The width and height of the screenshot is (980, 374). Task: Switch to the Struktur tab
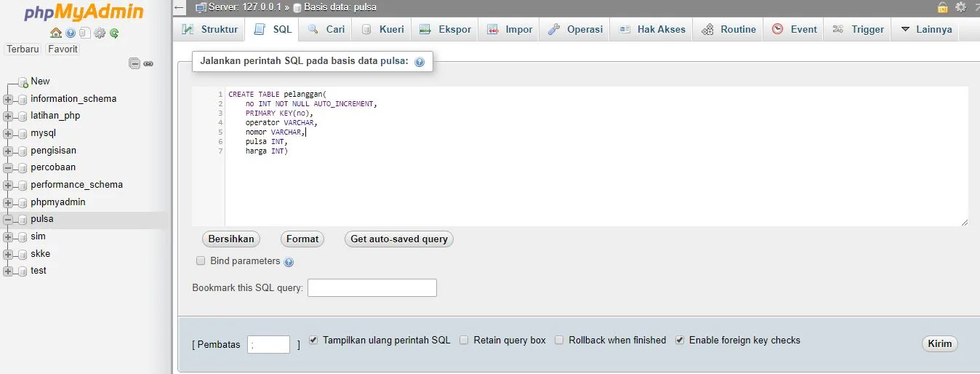point(209,30)
